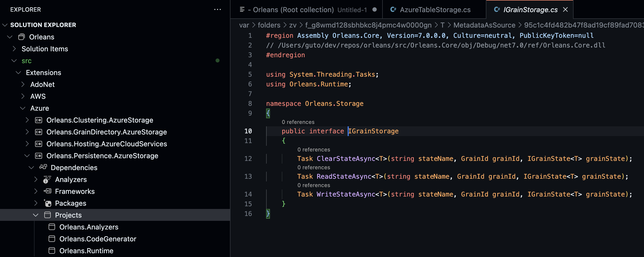644x257 pixels.
Task: Switch to the AzureTableStorage.cs tab
Action: click(435, 9)
